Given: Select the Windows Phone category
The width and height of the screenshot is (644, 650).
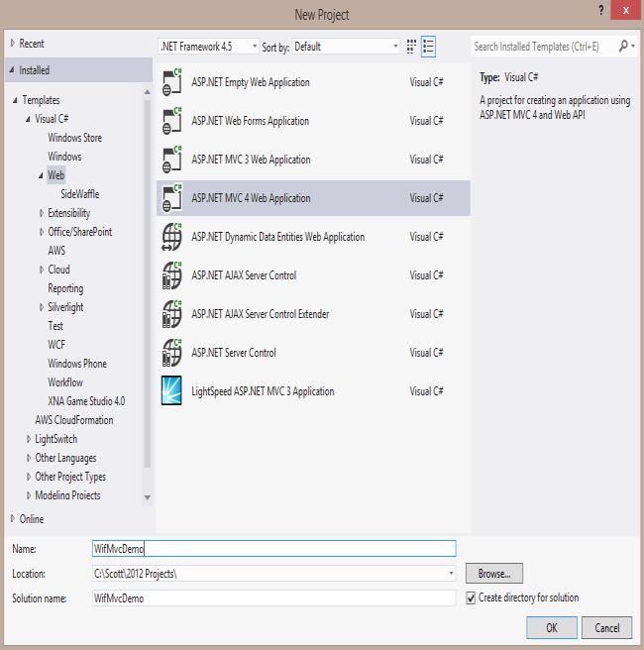Looking at the screenshot, I should coord(77,364).
